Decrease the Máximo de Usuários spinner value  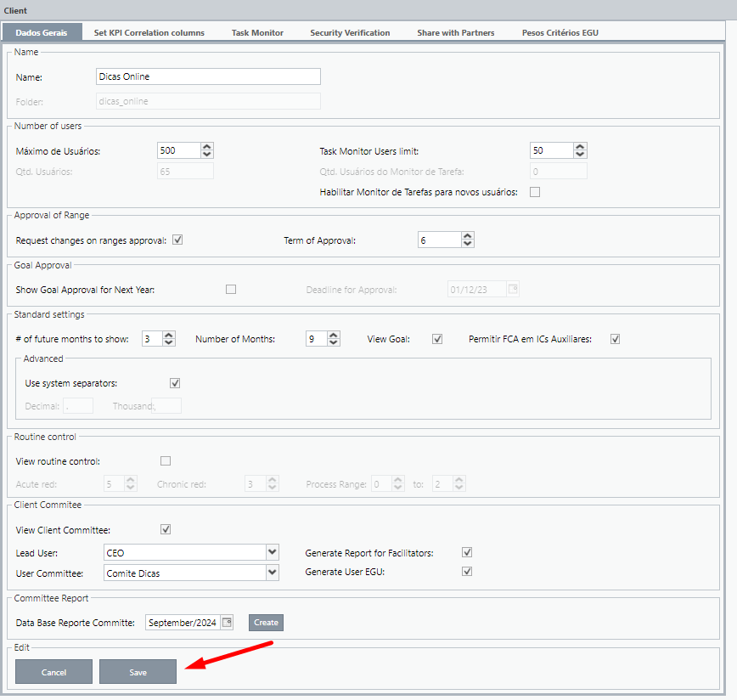point(207,155)
